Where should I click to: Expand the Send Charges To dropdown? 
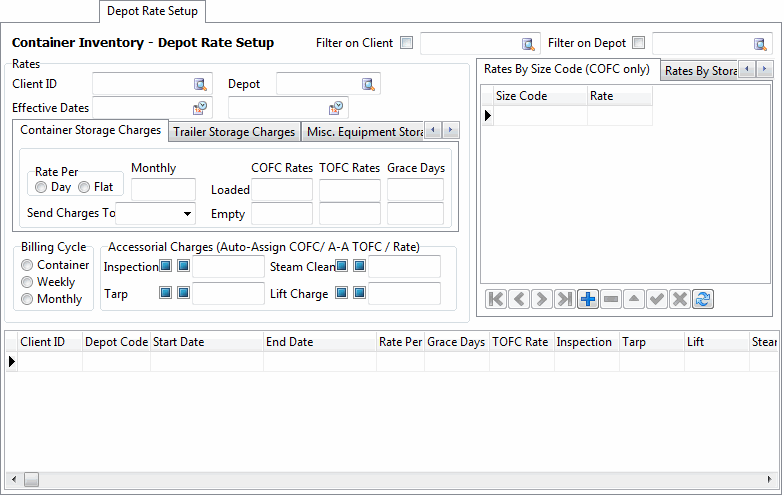pyautogui.click(x=188, y=213)
